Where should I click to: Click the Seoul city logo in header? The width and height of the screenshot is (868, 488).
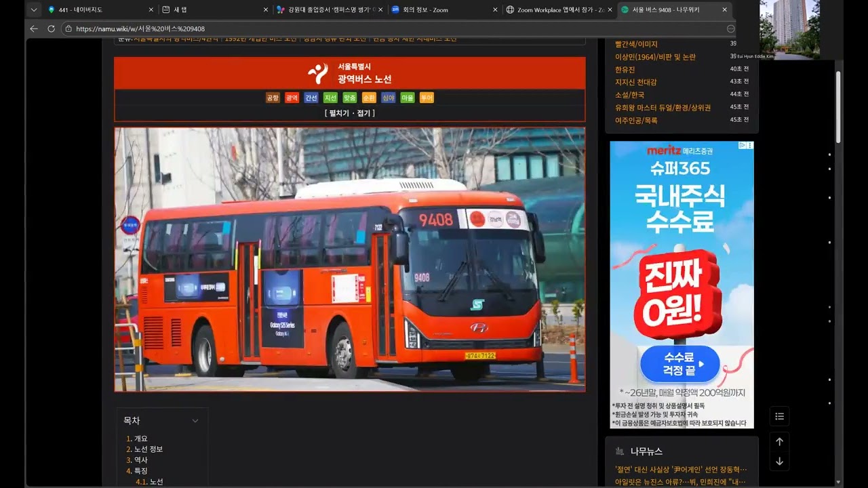tap(318, 73)
